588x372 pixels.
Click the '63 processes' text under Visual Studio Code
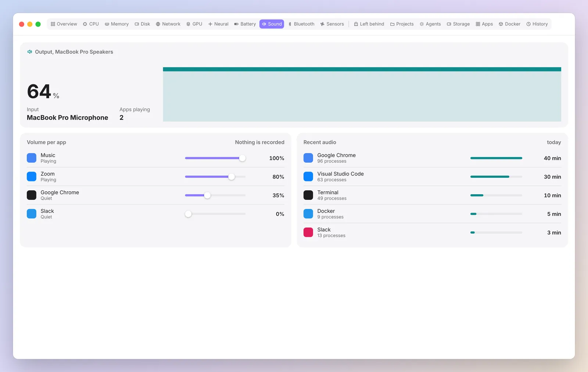[332, 180]
